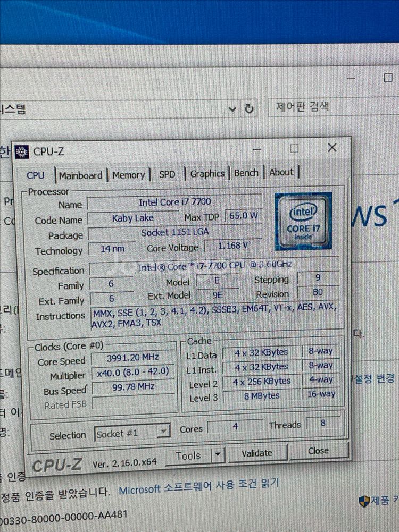This screenshot has width=399, height=532.
Task: Click the Tools button
Action: pyautogui.click(x=188, y=455)
